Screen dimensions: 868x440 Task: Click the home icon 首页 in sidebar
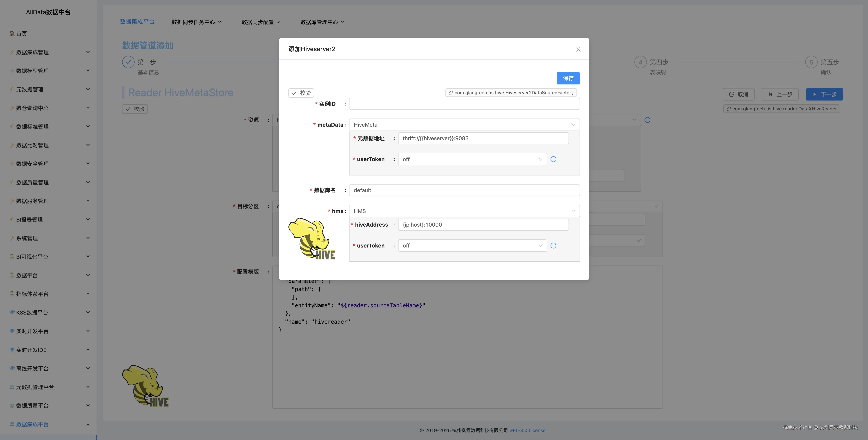click(12, 34)
